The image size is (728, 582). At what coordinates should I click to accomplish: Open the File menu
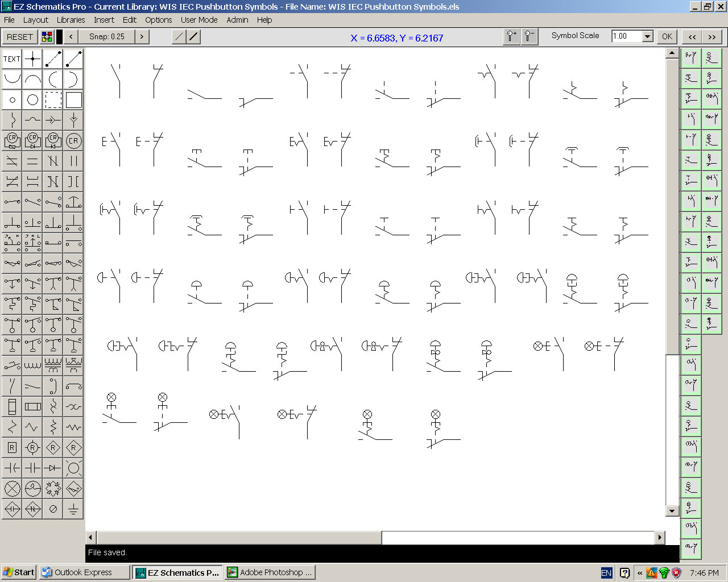[x=9, y=20]
